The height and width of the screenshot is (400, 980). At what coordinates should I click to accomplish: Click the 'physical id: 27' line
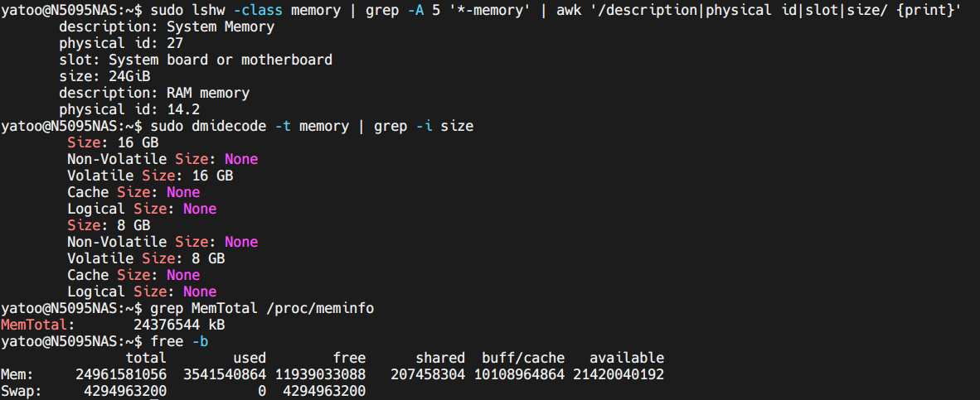(x=121, y=43)
